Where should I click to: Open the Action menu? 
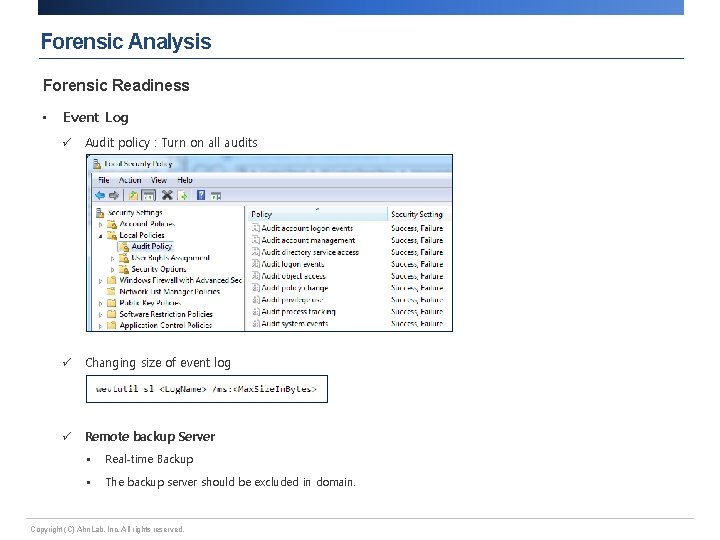point(130,180)
